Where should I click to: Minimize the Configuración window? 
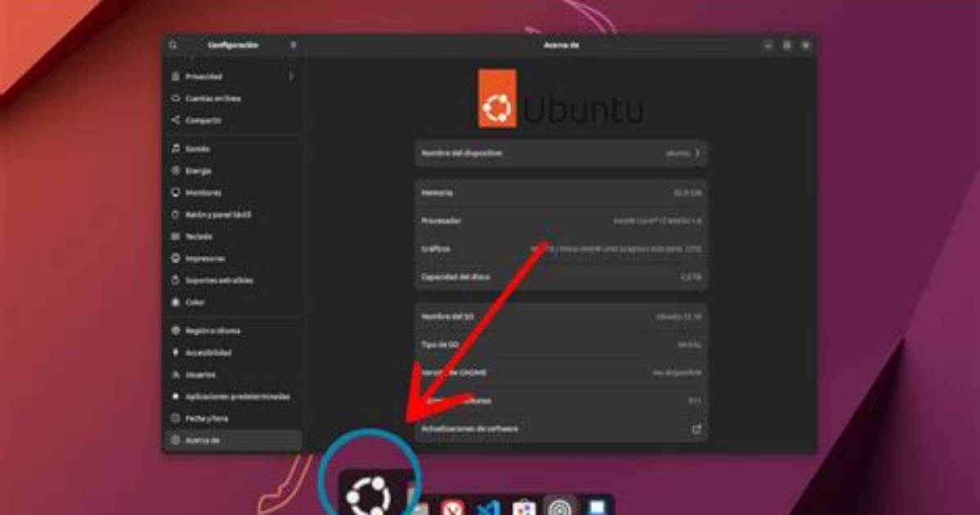tap(768, 45)
